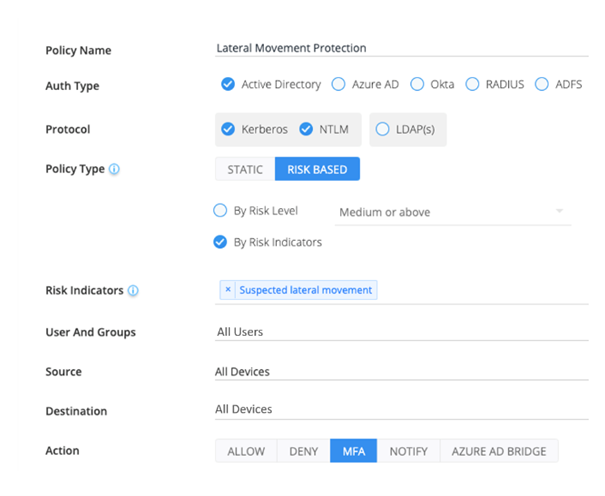Switch policy type to STATIC
Screen dimensions: 605x496
(245, 170)
